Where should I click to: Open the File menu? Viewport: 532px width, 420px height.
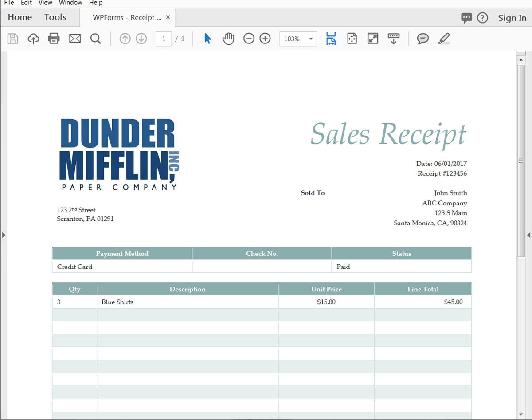[x=9, y=3]
